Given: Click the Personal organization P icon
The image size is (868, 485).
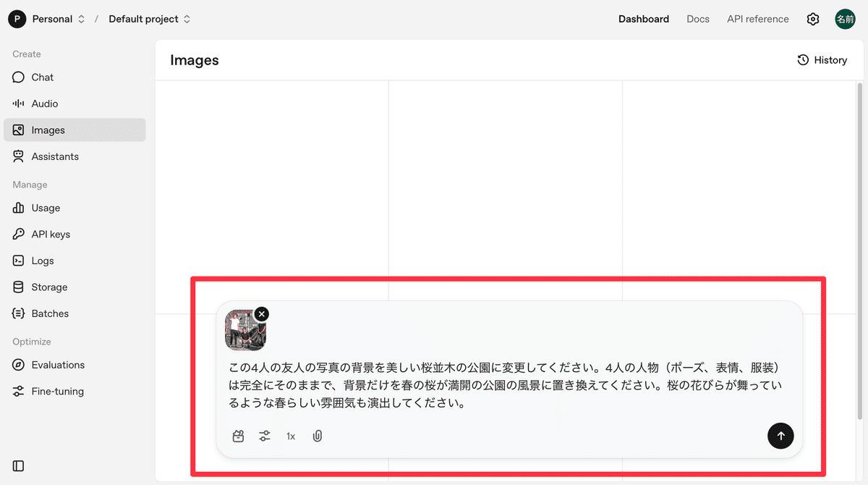Looking at the screenshot, I should [17, 20].
